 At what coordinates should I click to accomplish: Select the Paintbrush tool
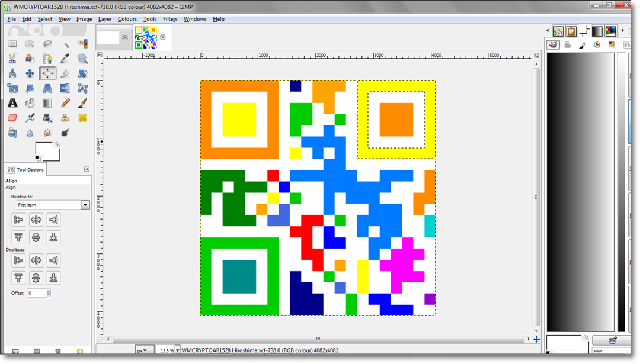82,103
